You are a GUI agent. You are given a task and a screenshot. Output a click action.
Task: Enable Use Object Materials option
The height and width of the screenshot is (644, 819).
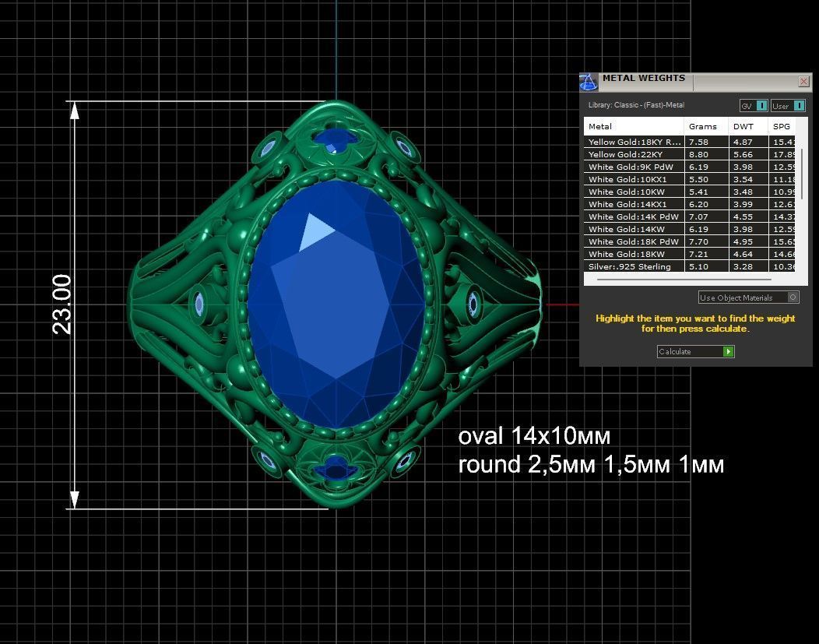[x=748, y=297]
